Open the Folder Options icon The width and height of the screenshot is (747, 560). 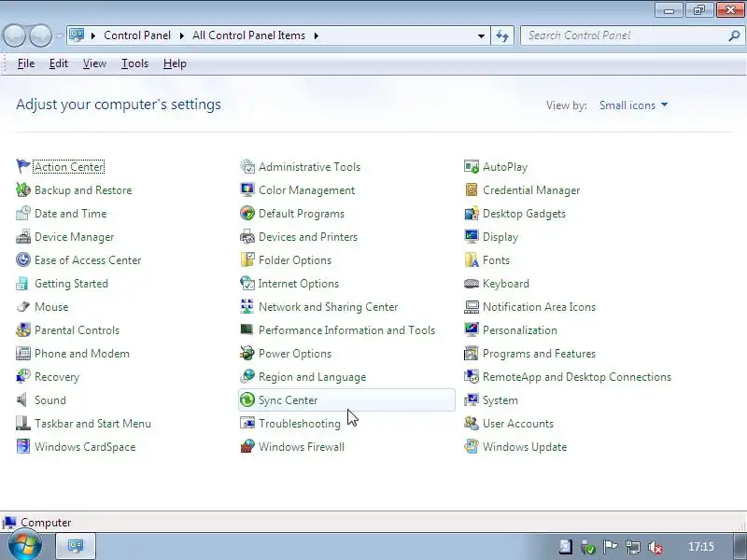click(247, 259)
